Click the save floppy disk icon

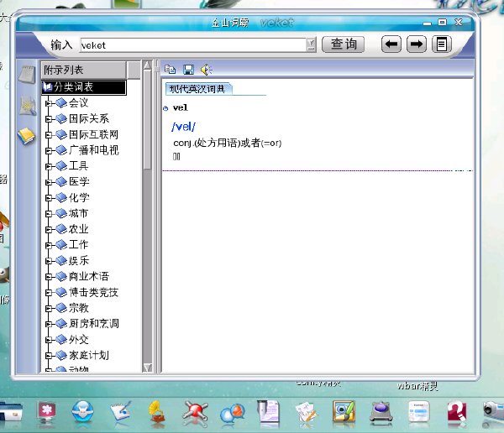click(188, 70)
